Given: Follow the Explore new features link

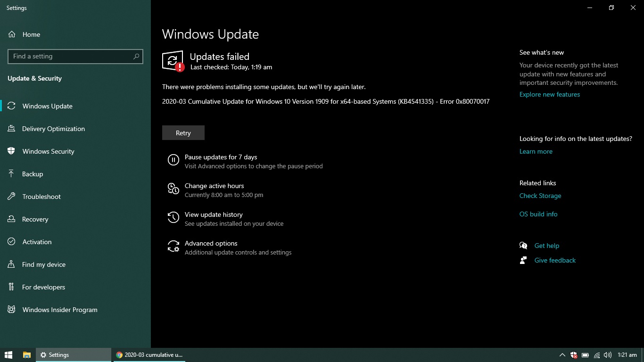Looking at the screenshot, I should [x=550, y=94].
